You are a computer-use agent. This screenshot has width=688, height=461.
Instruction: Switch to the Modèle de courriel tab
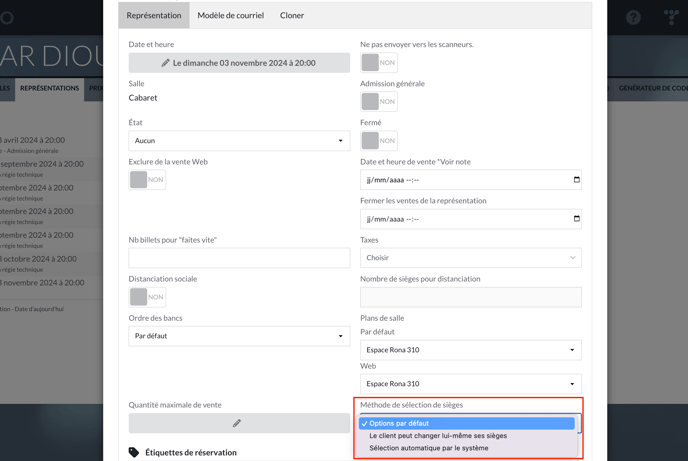[x=230, y=16]
